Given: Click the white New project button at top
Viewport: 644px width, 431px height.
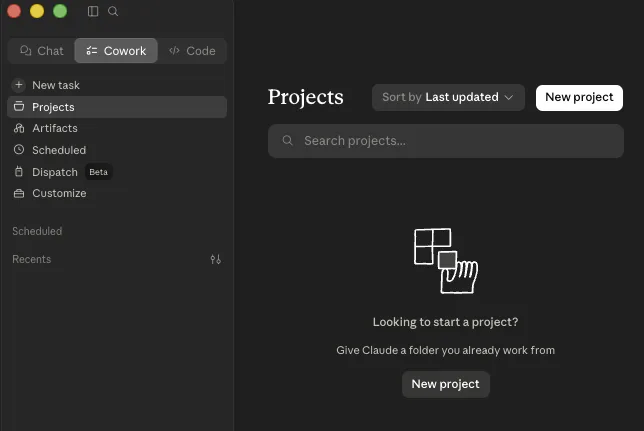Looking at the screenshot, I should pos(579,97).
